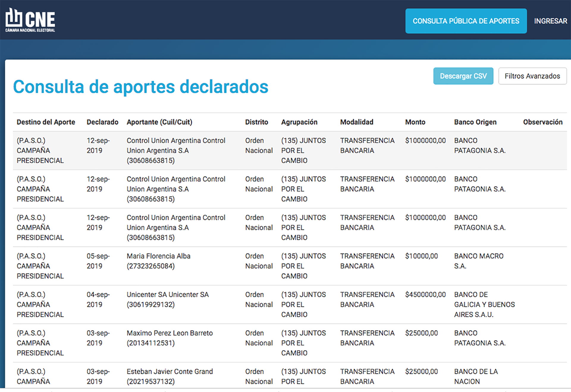Click the Monto column header
Image resolution: width=571 pixels, height=392 pixels.
click(x=415, y=122)
